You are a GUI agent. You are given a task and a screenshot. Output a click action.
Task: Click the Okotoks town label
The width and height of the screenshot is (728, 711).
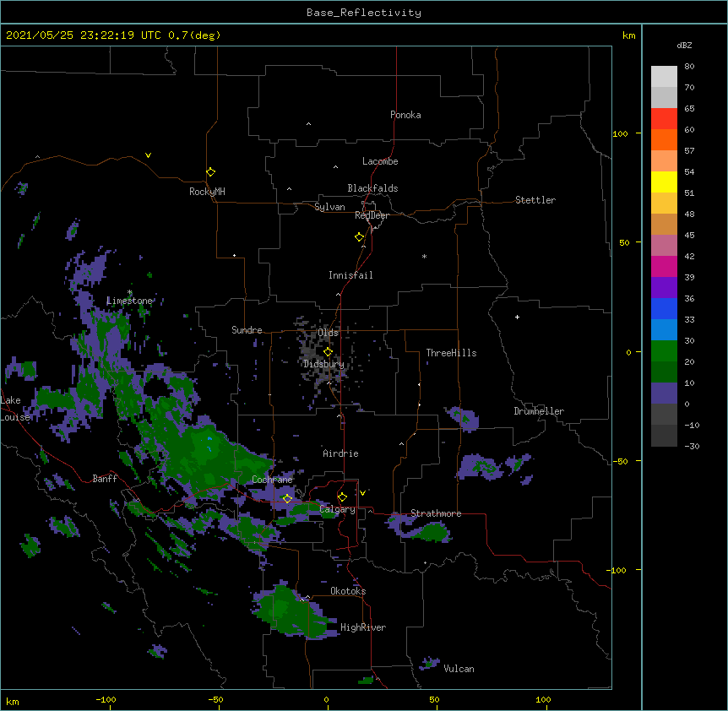point(348,591)
